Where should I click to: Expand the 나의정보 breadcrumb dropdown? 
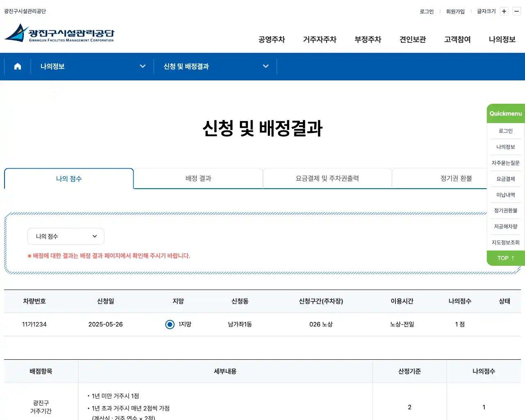(x=143, y=66)
